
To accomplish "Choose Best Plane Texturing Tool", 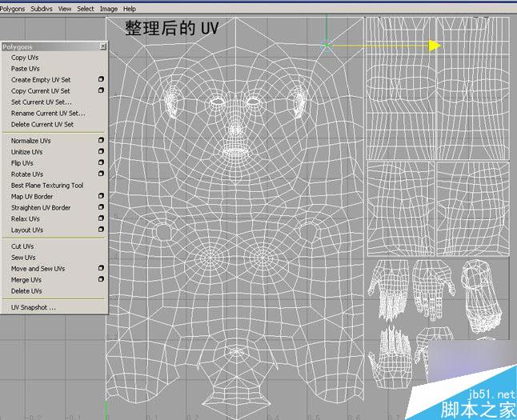I will (x=47, y=186).
